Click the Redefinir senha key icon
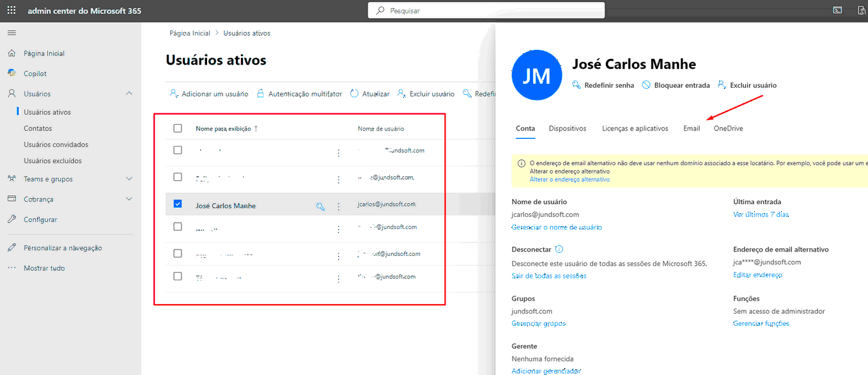This screenshot has height=375, width=868. pos(577,85)
